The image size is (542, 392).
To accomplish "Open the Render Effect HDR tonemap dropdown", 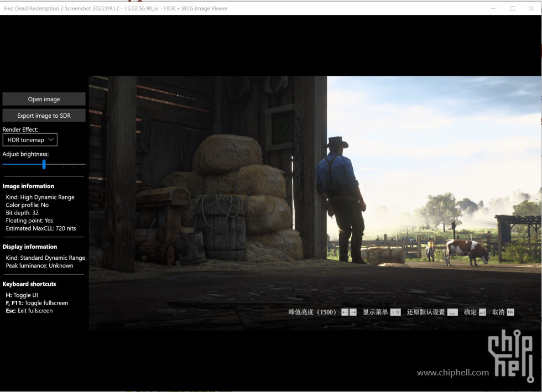I will 30,140.
